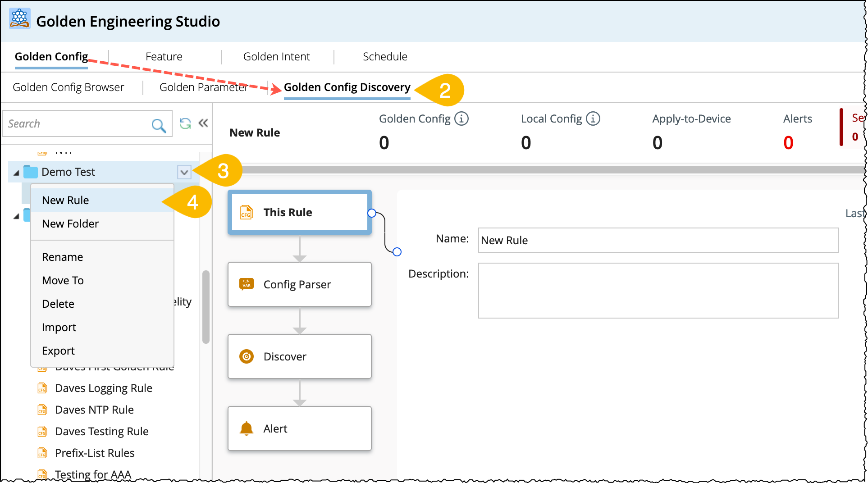Choose Export in the context menu
Screen dimensions: 868x483
pyautogui.click(x=58, y=351)
